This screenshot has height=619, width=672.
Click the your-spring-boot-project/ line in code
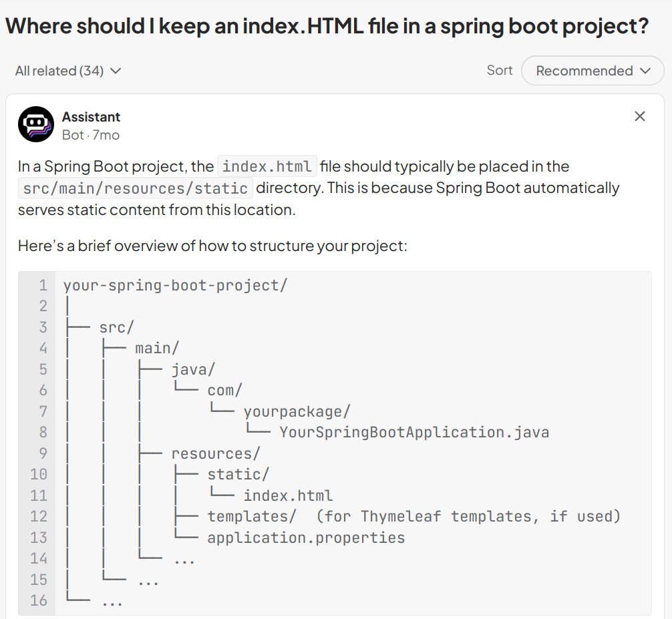175,285
